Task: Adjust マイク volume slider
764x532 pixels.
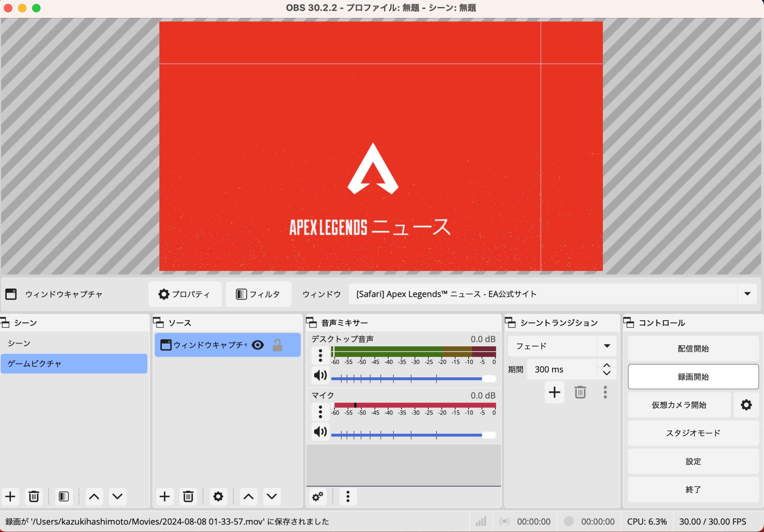Action: pyautogui.click(x=413, y=435)
